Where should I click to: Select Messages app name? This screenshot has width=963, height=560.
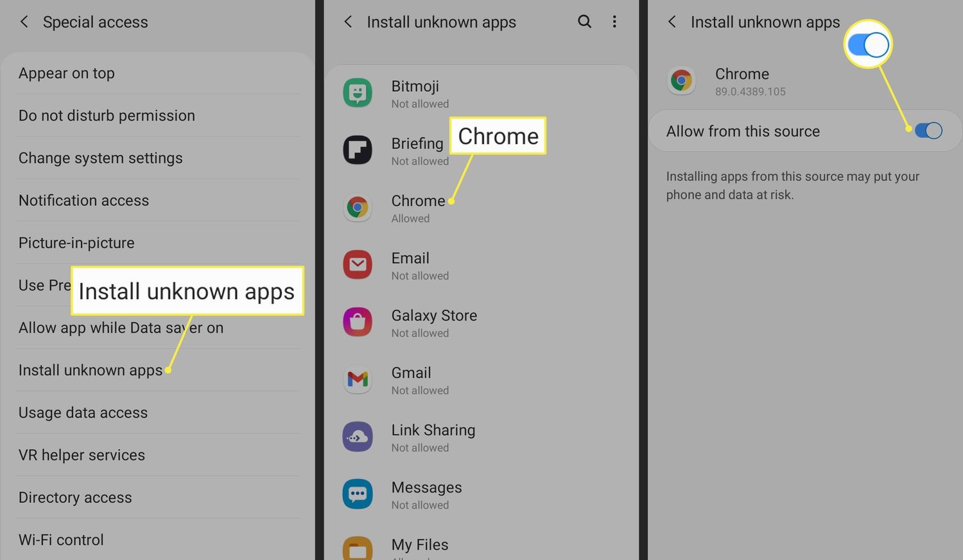point(427,488)
